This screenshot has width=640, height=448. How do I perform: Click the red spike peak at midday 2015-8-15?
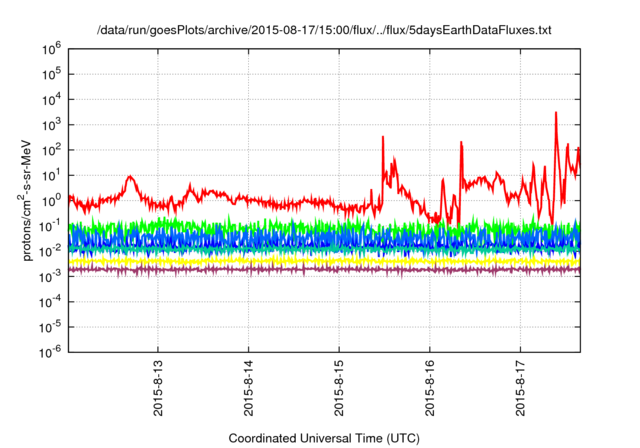tap(383, 137)
